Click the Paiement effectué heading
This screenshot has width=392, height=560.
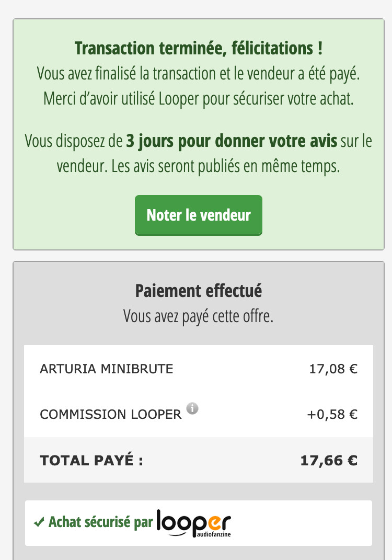coord(199,291)
